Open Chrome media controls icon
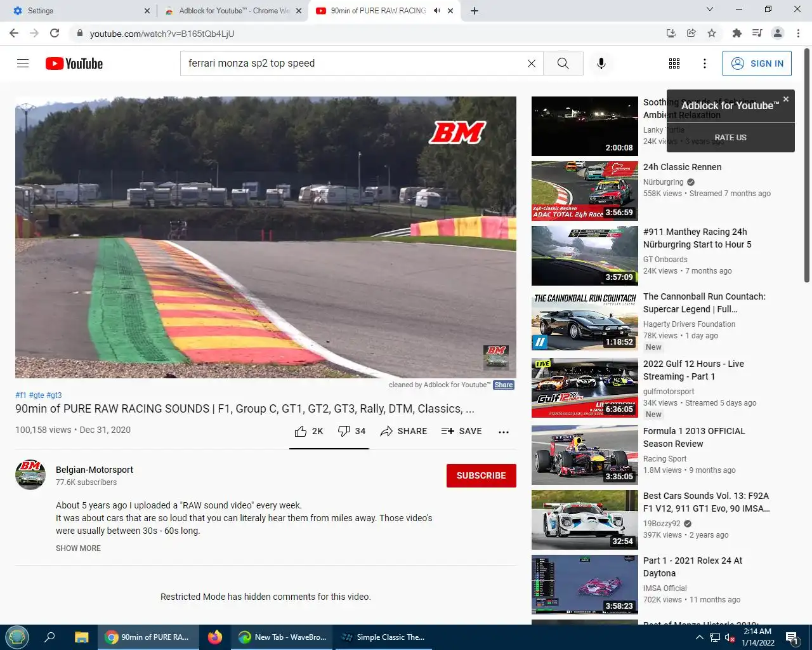This screenshot has width=812, height=650. [757, 33]
